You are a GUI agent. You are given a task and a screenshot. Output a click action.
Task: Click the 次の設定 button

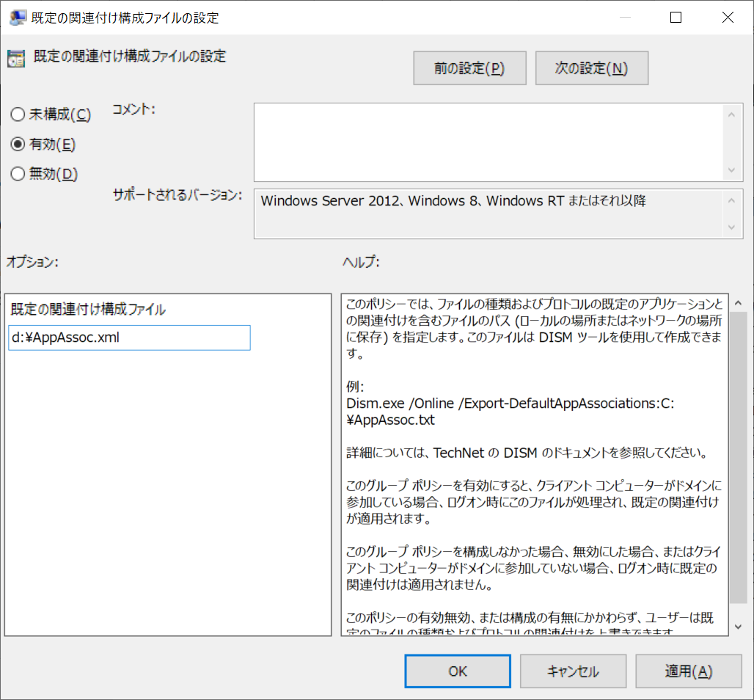click(x=592, y=68)
